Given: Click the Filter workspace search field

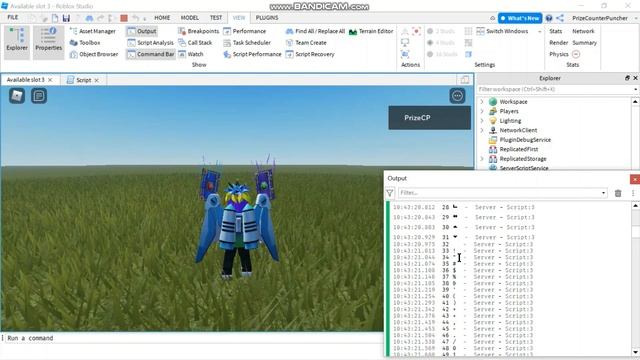Looking at the screenshot, I should [x=554, y=89].
